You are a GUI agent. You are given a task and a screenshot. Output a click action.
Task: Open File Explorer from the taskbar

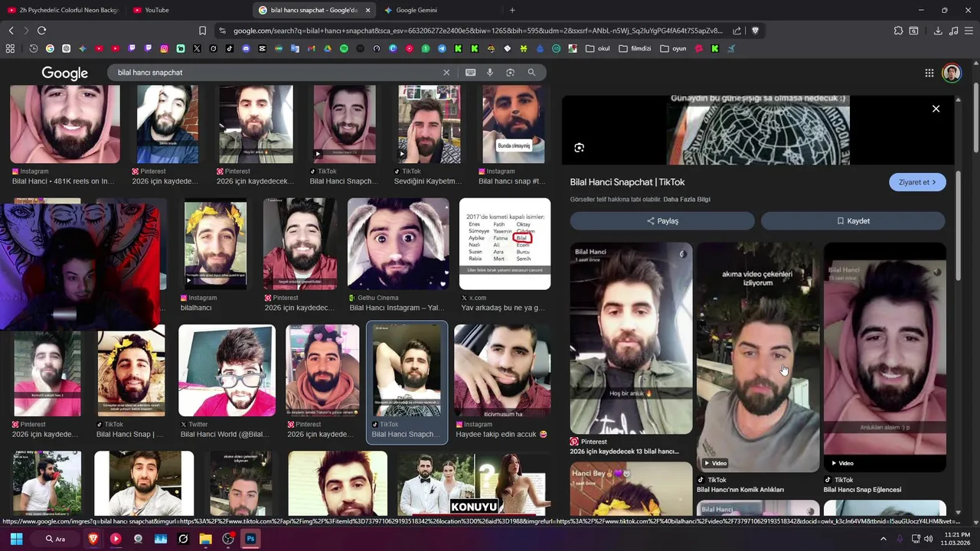[205, 539]
